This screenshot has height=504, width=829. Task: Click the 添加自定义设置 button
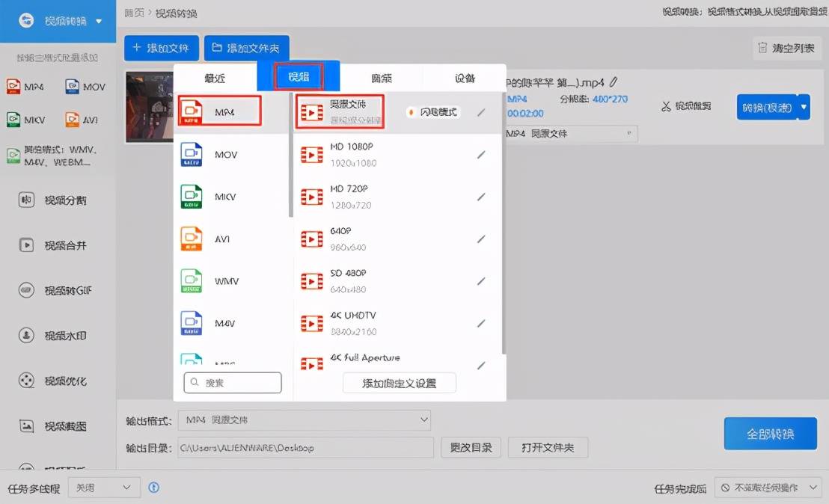399,383
